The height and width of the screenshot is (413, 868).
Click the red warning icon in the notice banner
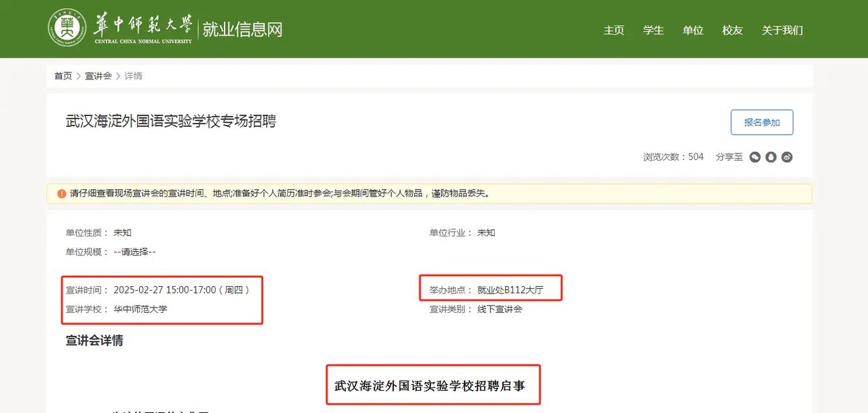pyautogui.click(x=60, y=193)
